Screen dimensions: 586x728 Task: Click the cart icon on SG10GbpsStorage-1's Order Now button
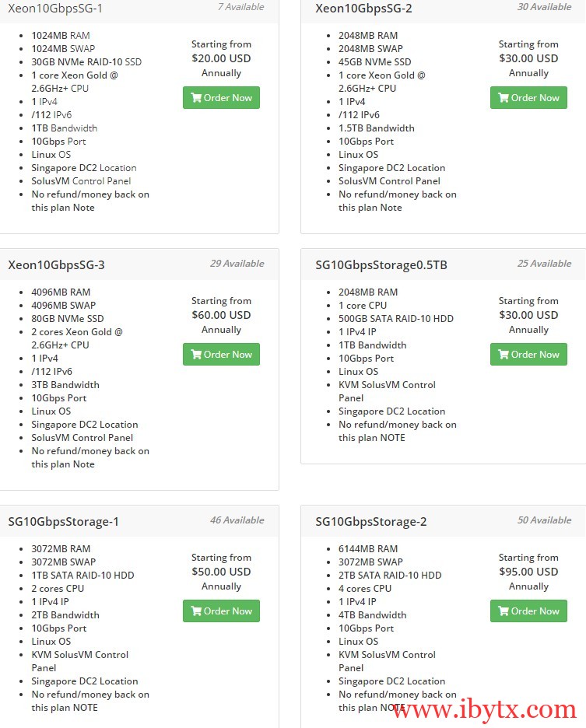point(198,611)
